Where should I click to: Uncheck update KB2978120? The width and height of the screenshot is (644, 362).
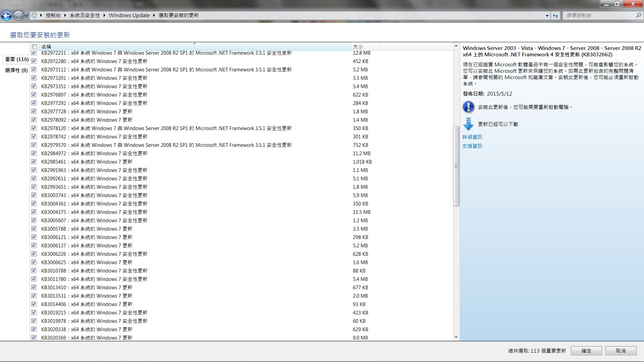[x=34, y=128]
